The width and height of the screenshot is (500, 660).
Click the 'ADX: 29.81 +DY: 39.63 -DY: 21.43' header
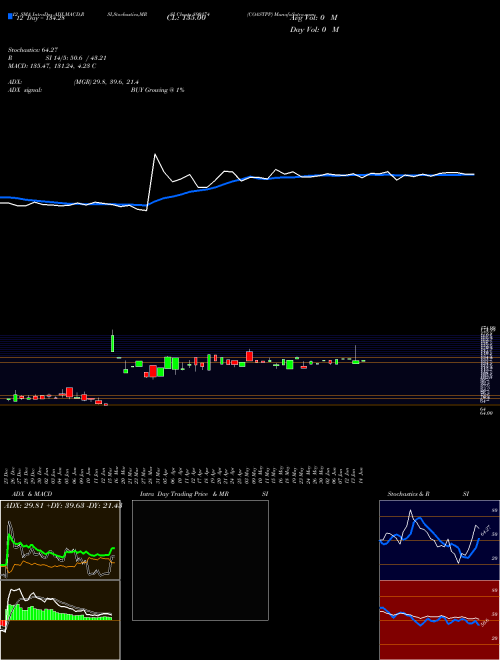point(63,506)
